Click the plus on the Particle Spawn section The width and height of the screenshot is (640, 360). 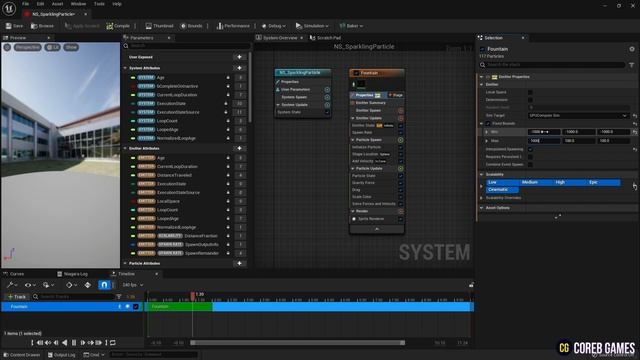pyautogui.click(x=400, y=140)
